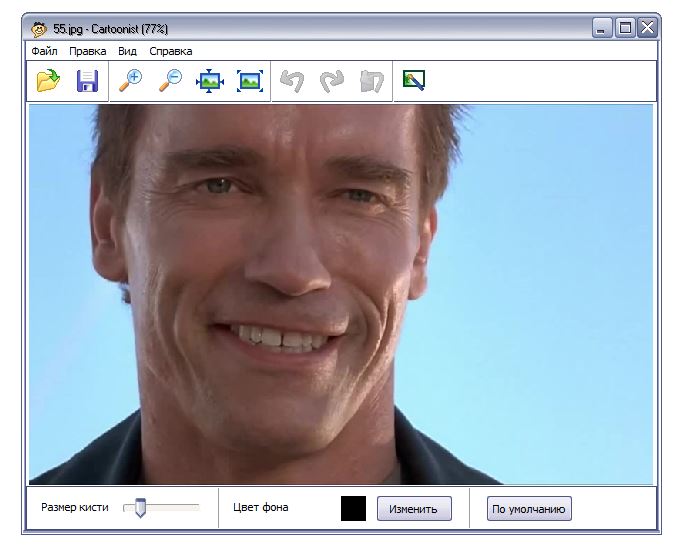This screenshot has width=699, height=554.
Task: Undo last action arrow icon
Action: 292,81
